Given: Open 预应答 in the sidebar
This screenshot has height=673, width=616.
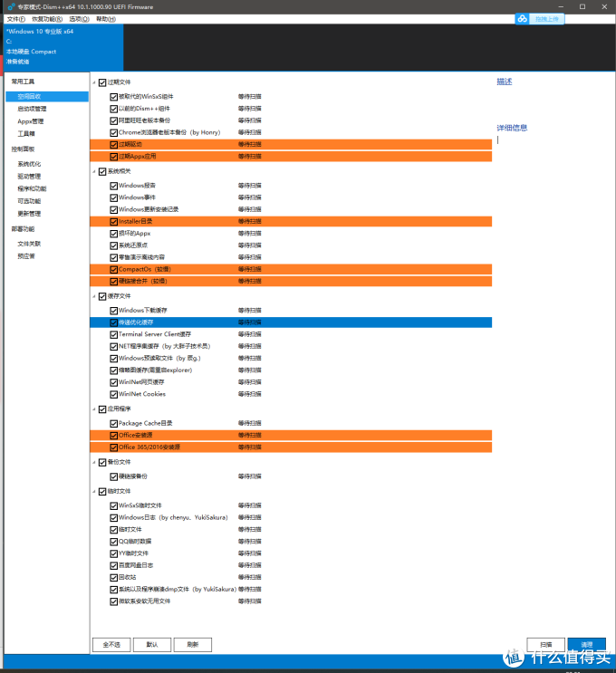Looking at the screenshot, I should (26, 256).
